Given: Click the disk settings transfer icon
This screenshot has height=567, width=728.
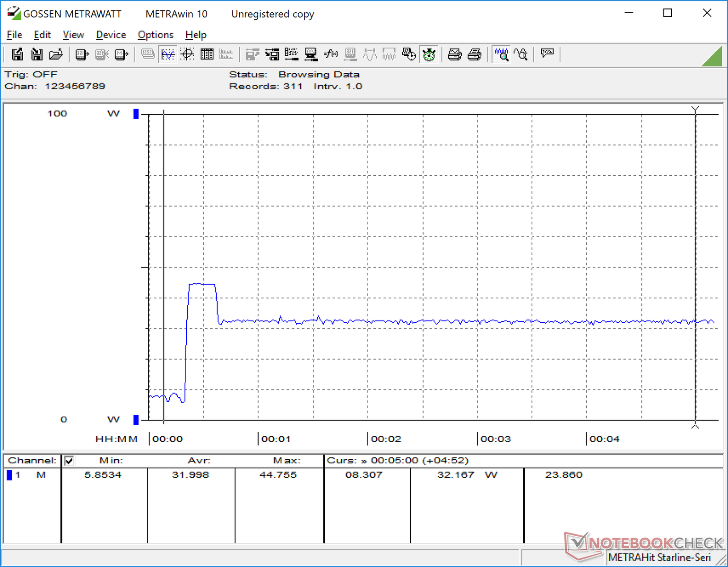Looking at the screenshot, I should tap(272, 54).
